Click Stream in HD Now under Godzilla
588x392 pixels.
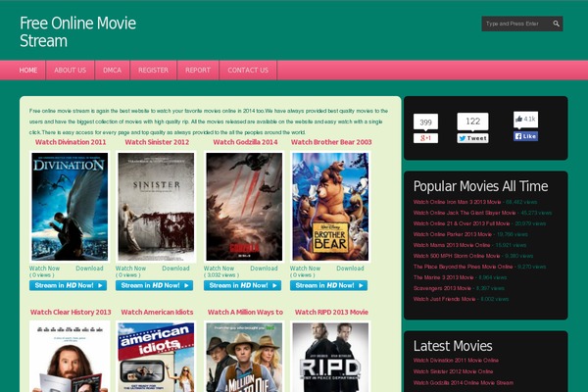coord(242,285)
